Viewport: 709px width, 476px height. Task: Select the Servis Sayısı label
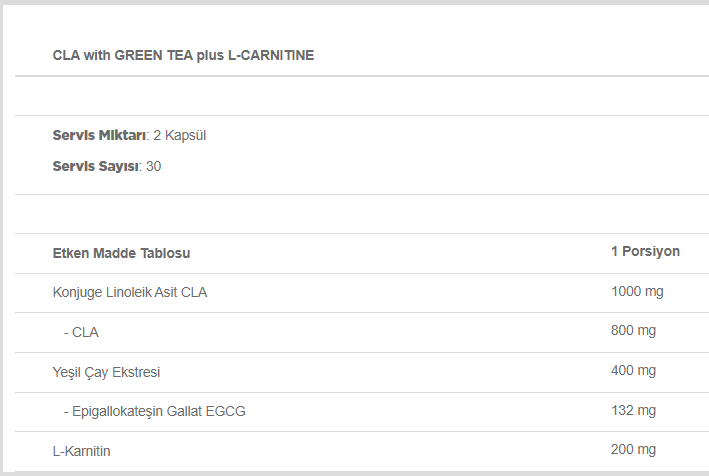[x=95, y=166]
